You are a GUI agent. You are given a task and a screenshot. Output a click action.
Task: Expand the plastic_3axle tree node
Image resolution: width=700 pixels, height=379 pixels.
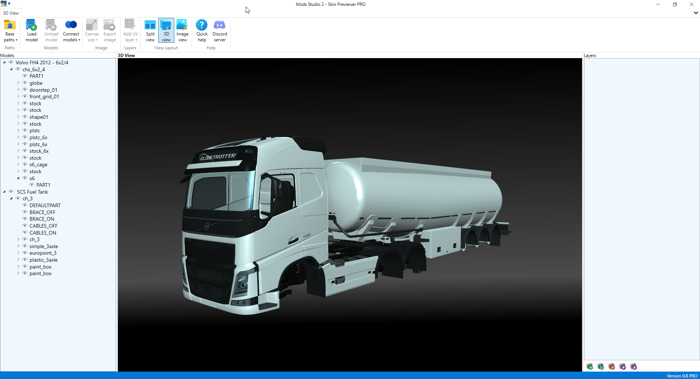click(18, 260)
